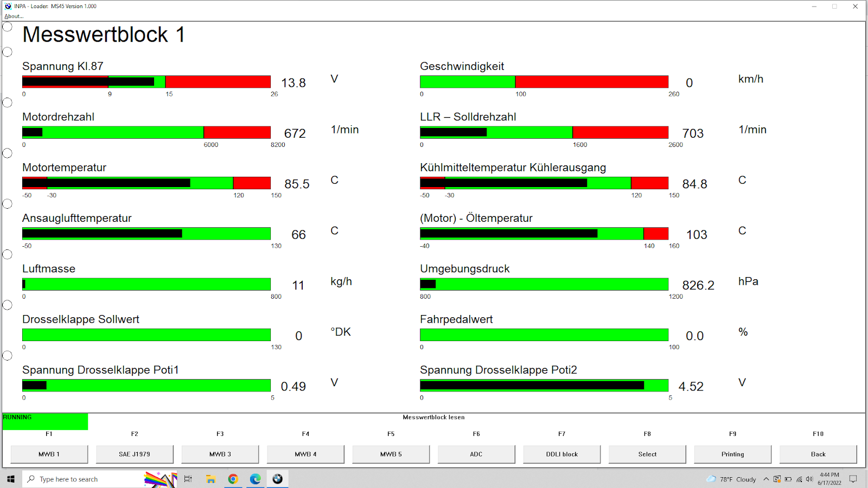Click the Select button
Screen dimensions: 868x488
pyautogui.click(x=647, y=454)
